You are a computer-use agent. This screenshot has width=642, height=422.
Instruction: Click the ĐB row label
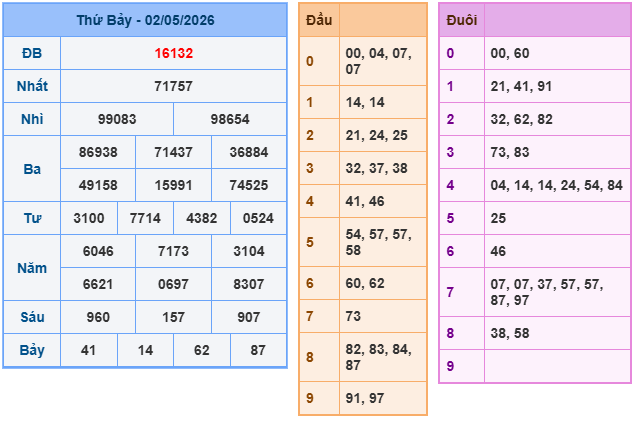pos(32,53)
